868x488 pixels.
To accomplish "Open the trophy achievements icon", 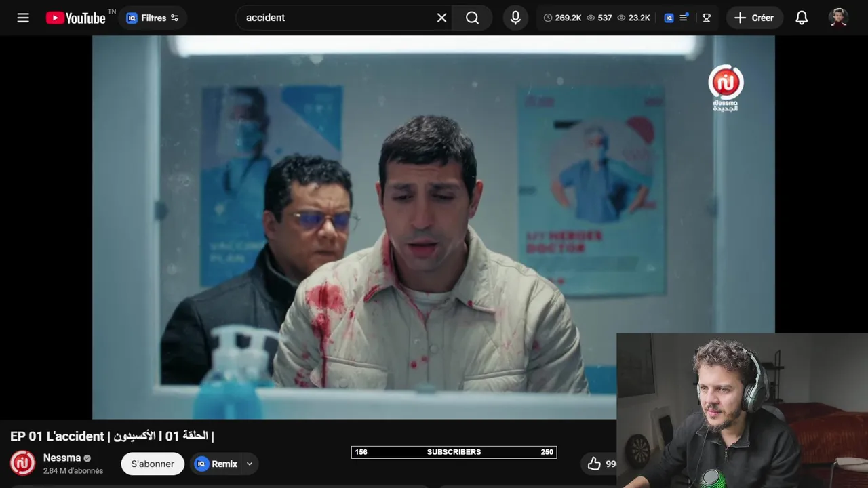I will [706, 18].
